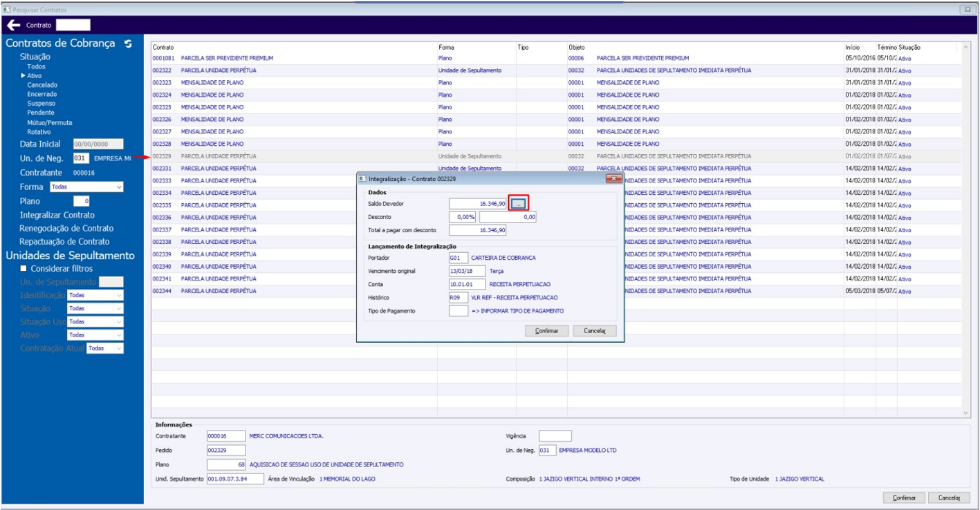Click the Desconto percentage field
Viewport: 980px width, 510px height.
(463, 217)
